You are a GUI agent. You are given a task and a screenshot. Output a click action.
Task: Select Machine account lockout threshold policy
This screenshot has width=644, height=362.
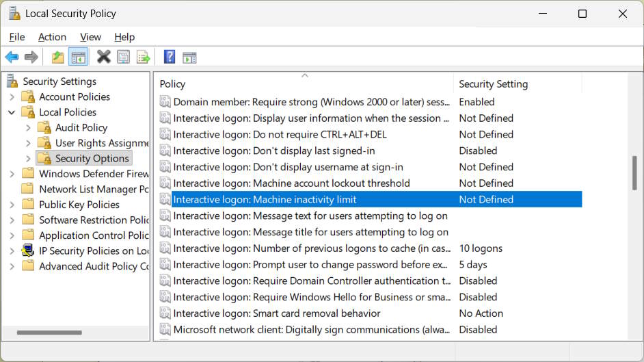(x=291, y=183)
